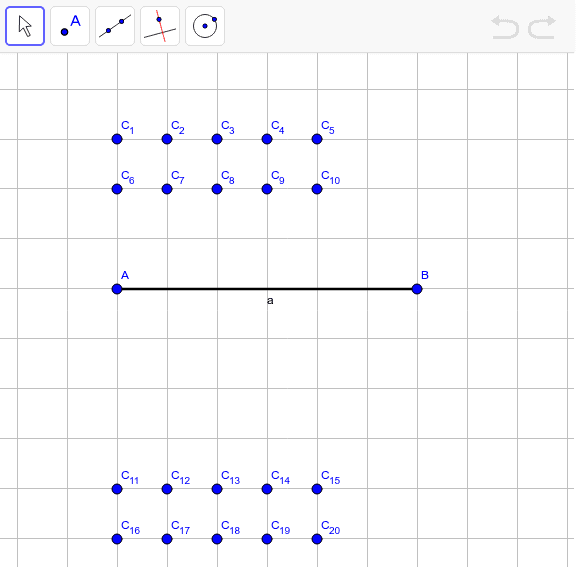Click the label 'a' under the segment

coord(270,301)
